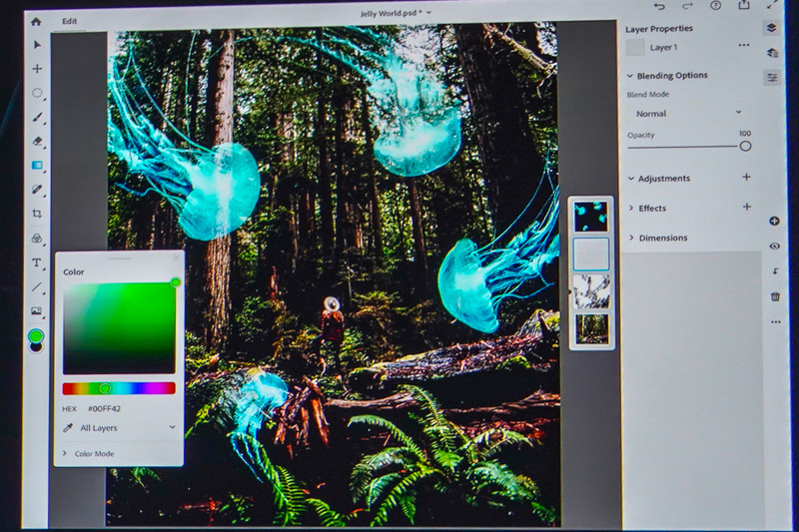Select the Transform tool
The image size is (799, 532).
[37, 68]
